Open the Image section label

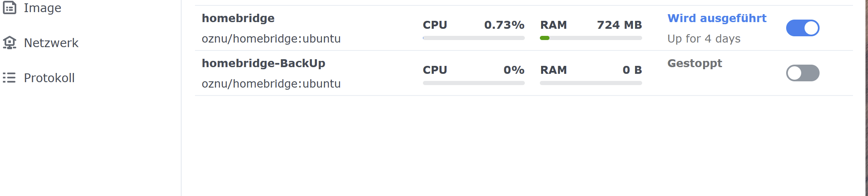click(x=42, y=8)
